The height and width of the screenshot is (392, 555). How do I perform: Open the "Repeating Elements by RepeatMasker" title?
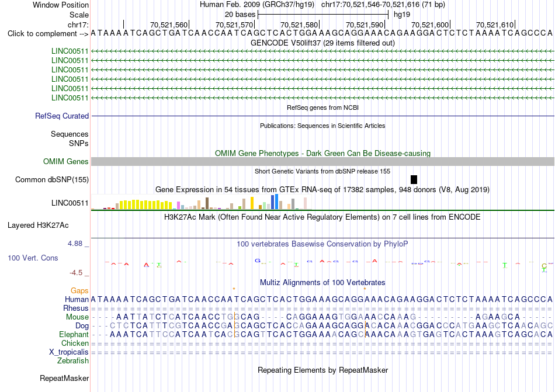point(322,370)
